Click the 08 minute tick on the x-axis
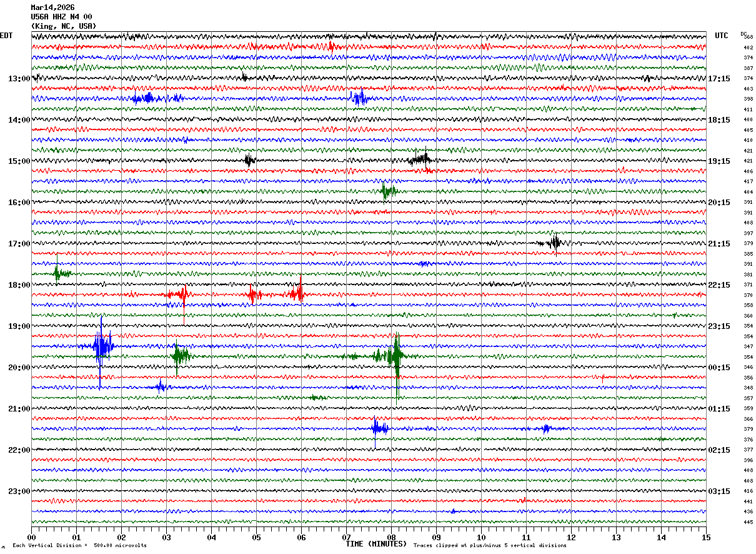 pyautogui.click(x=391, y=537)
